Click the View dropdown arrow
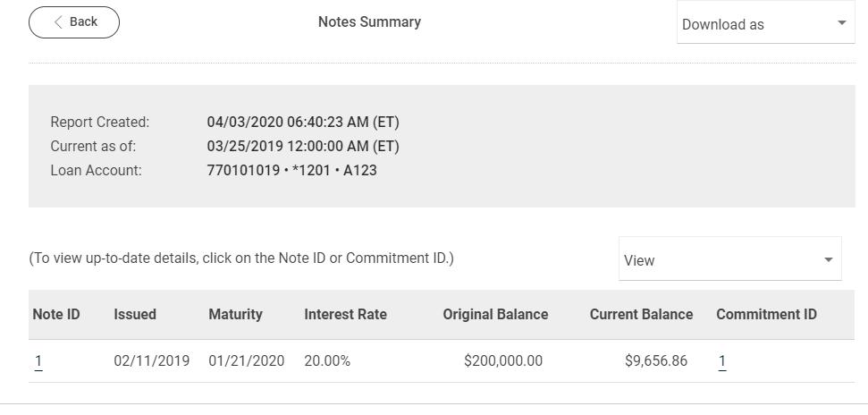 (829, 260)
